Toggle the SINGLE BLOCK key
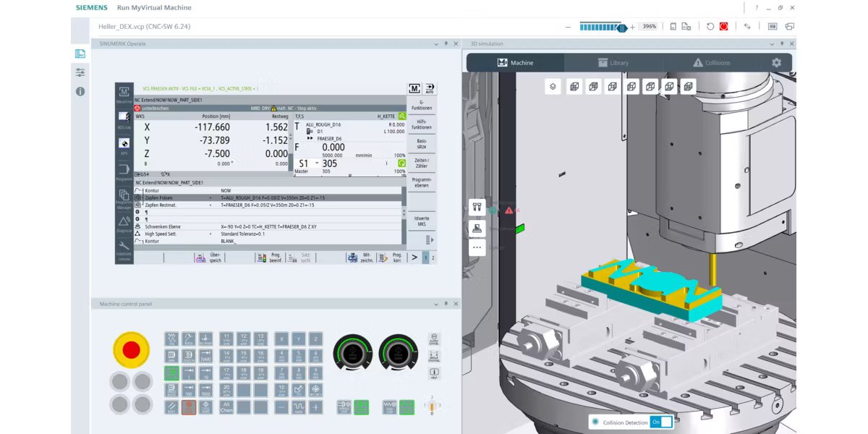The height and width of the screenshot is (434, 868). click(171, 391)
